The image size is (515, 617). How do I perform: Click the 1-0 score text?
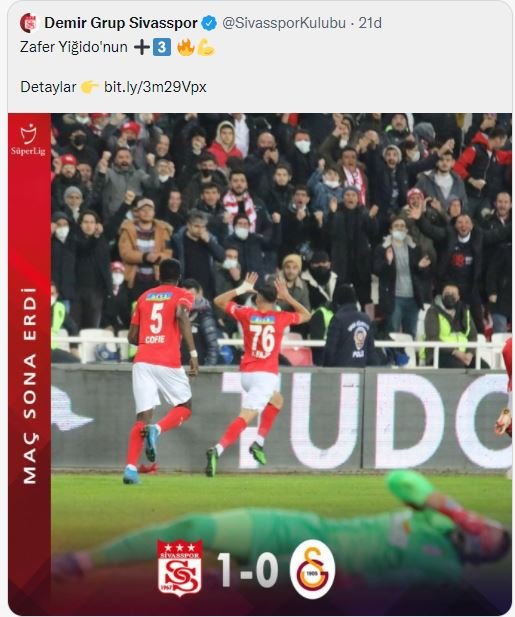[247, 569]
